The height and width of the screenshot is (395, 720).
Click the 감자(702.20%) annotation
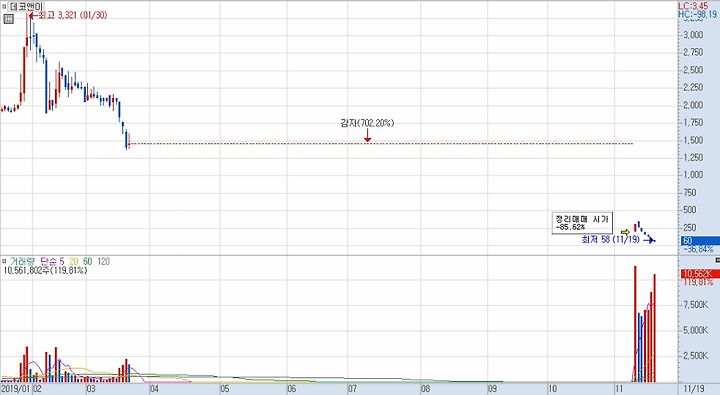367,123
